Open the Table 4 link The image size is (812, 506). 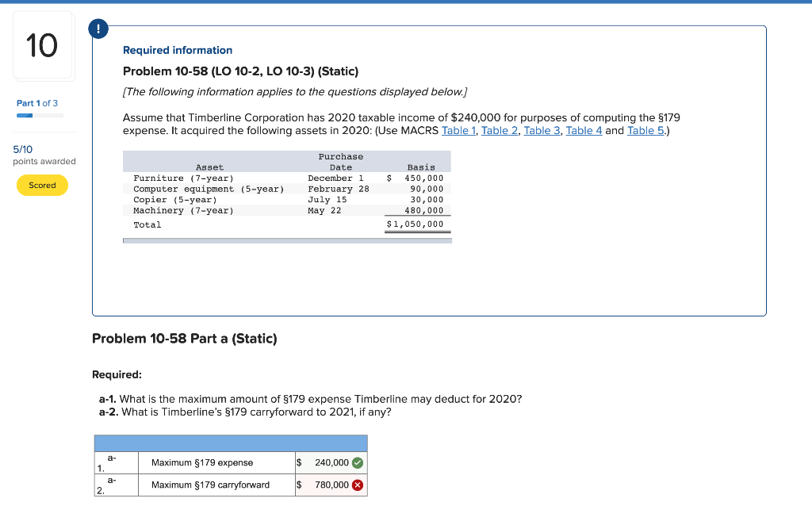point(584,130)
